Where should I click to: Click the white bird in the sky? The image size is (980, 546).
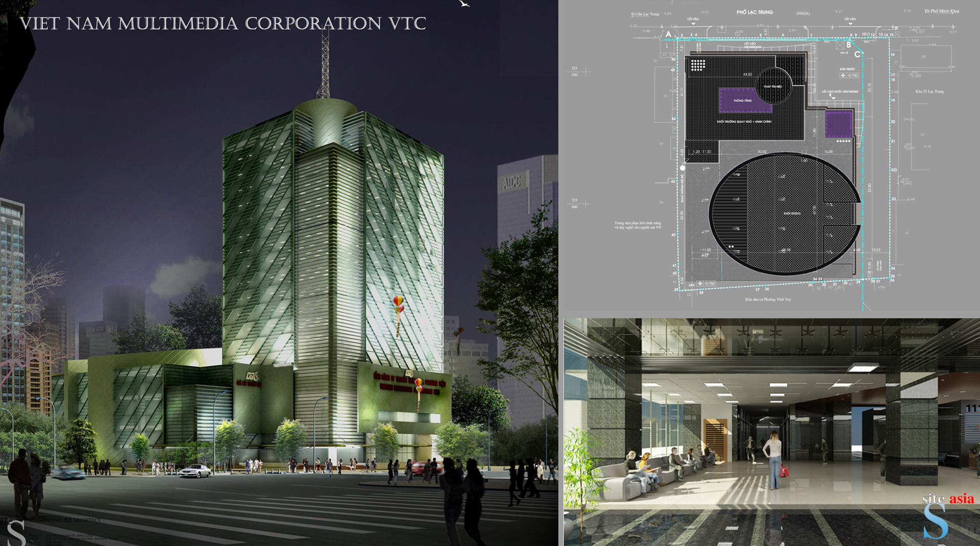[464, 4]
